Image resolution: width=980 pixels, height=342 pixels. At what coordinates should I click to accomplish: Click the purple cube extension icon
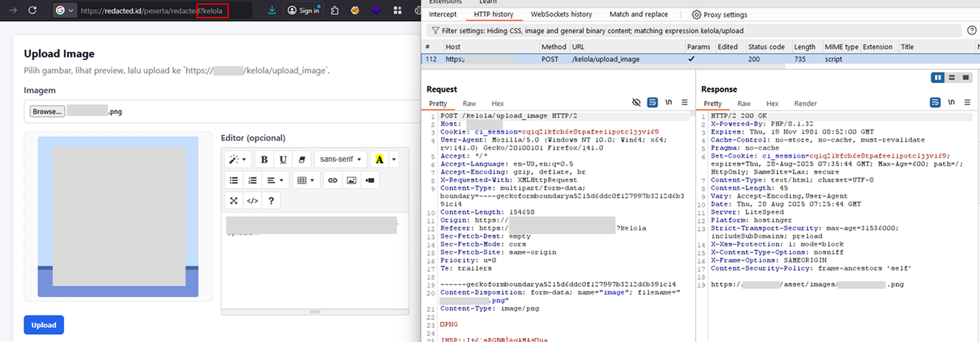click(x=377, y=10)
